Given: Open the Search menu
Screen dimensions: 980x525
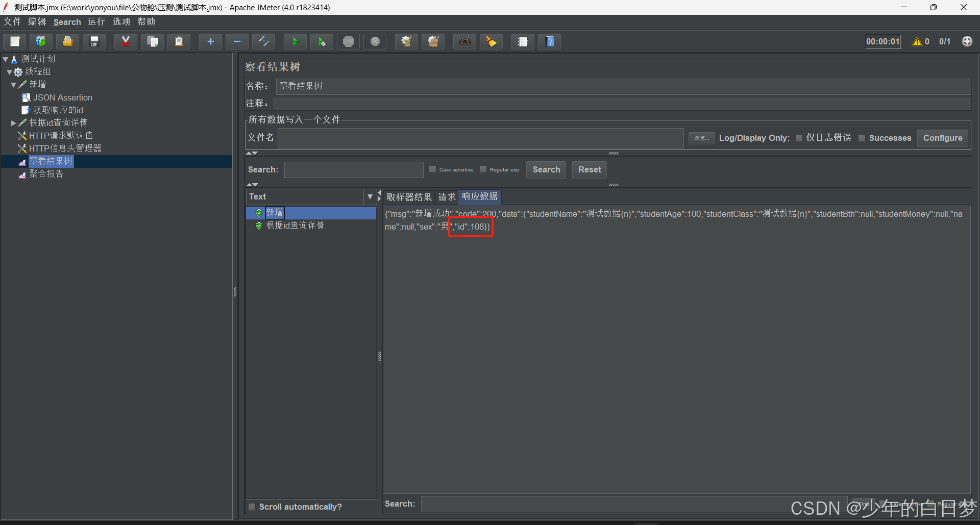Looking at the screenshot, I should point(67,22).
